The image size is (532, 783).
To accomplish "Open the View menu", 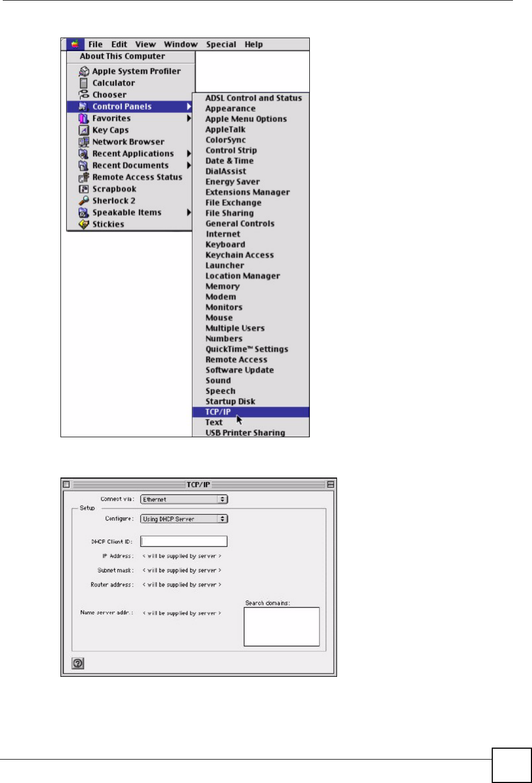I will [x=145, y=45].
